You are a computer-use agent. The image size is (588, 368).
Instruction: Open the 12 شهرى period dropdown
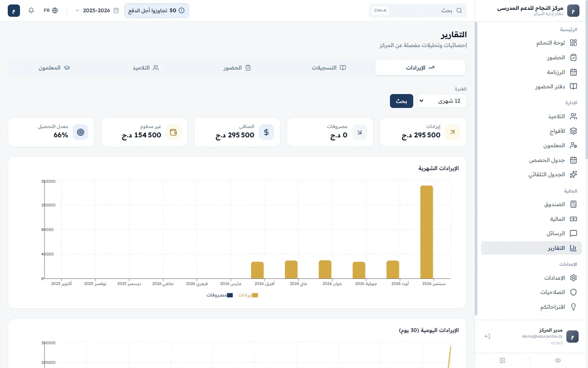[442, 101]
